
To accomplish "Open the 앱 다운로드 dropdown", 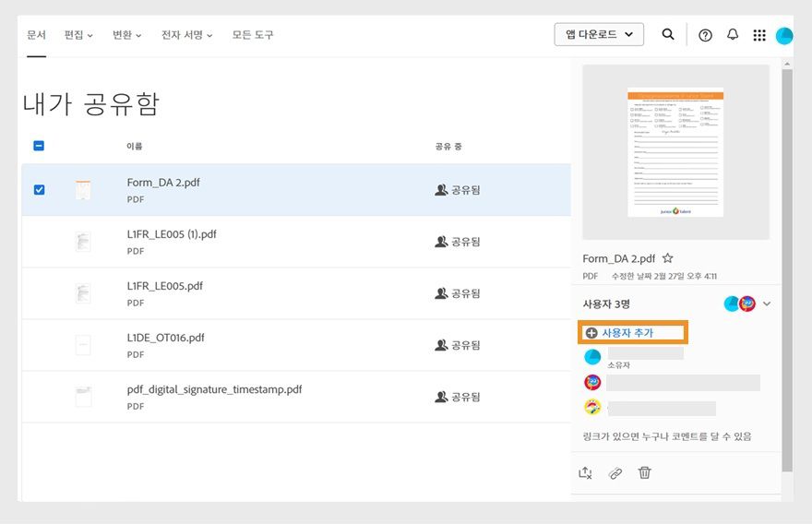I will (x=599, y=34).
